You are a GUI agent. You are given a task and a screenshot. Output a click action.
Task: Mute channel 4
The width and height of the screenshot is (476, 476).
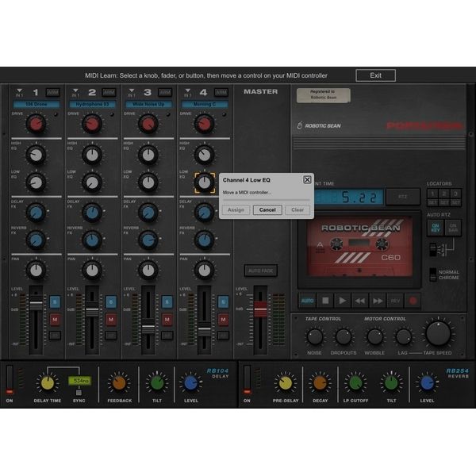pos(223,320)
